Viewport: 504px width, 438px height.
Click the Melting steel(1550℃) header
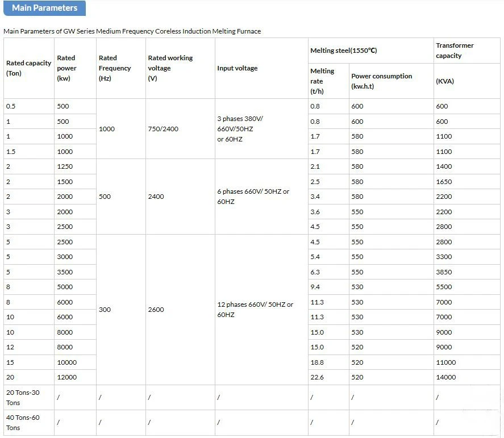pyautogui.click(x=371, y=51)
